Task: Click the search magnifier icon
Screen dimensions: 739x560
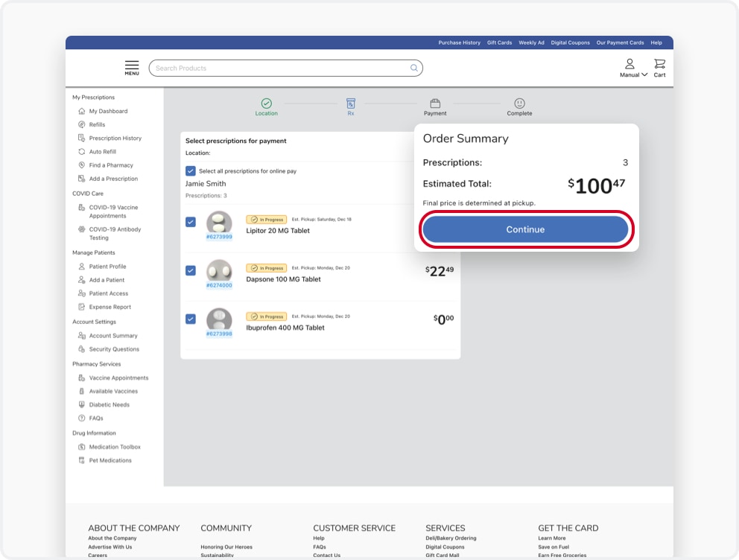Action: click(x=413, y=68)
